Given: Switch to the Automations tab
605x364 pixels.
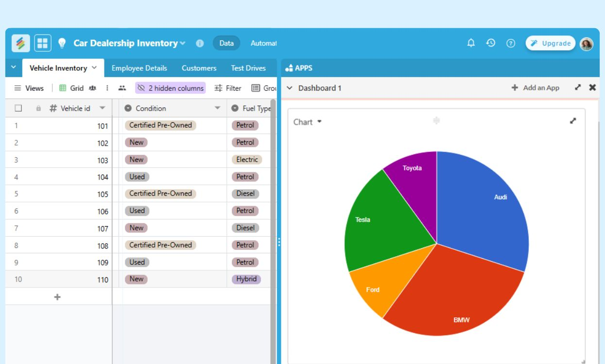Looking at the screenshot, I should click(263, 43).
